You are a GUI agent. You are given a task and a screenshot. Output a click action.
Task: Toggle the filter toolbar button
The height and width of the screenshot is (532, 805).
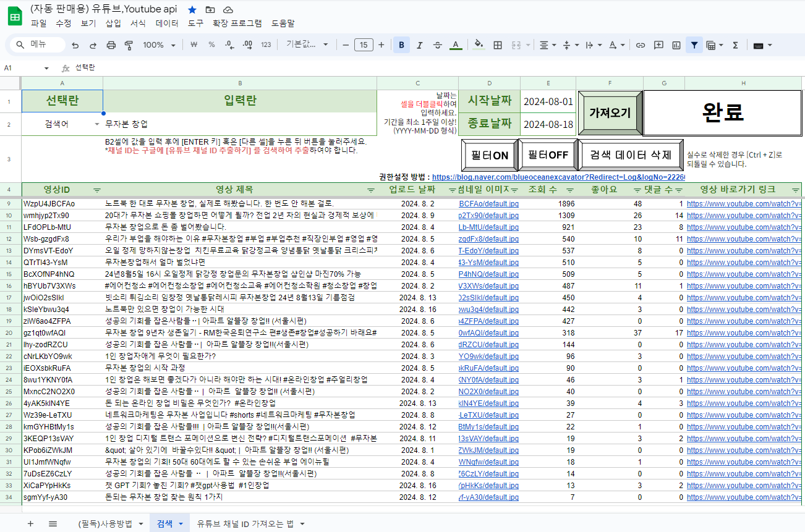[x=694, y=45]
